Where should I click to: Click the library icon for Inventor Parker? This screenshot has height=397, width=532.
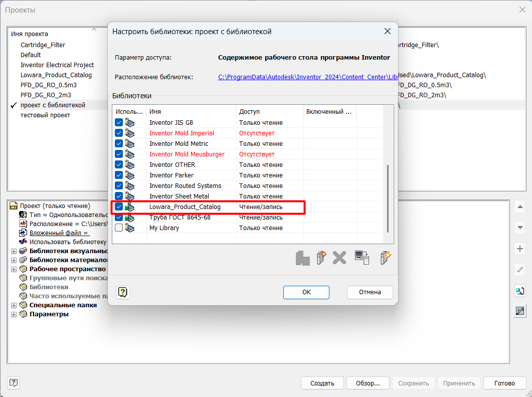[x=129, y=175]
